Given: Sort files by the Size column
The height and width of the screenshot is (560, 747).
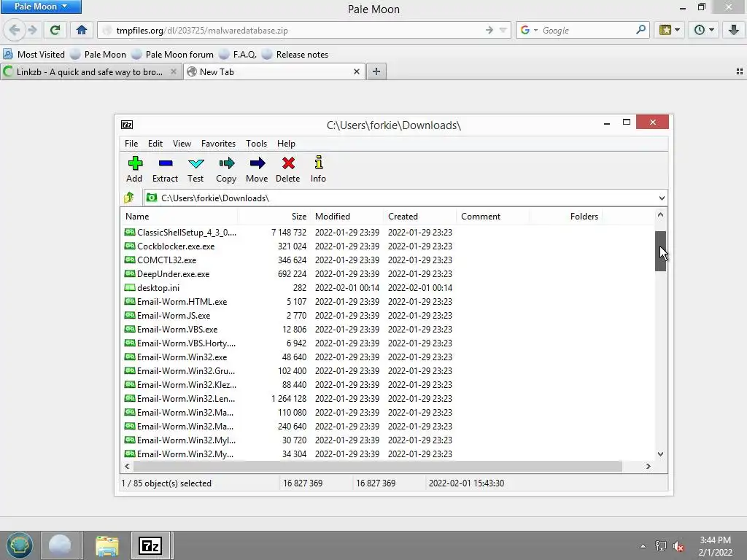Looking at the screenshot, I should click(x=274, y=216).
